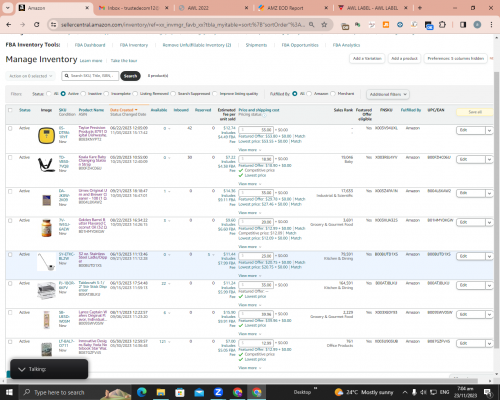Viewport: 500px width, 400px height.
Task: Select the Inactive status filter
Action: (83, 94)
